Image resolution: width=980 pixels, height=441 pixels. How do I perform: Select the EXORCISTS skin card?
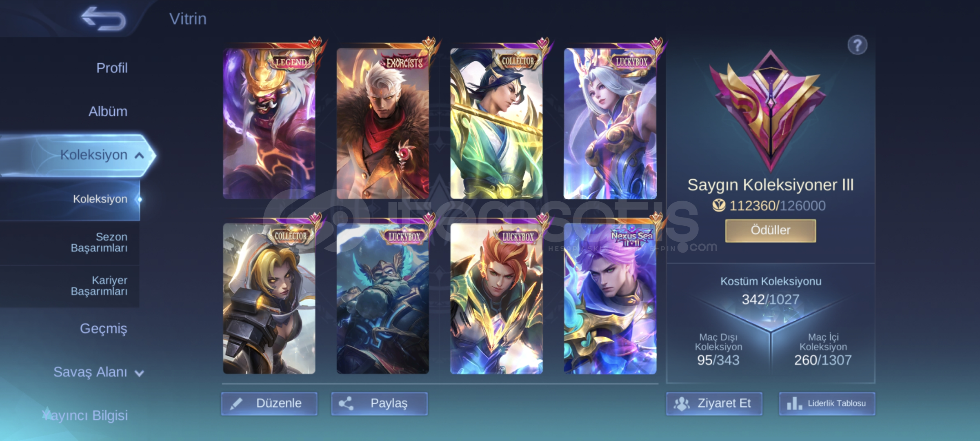(383, 123)
